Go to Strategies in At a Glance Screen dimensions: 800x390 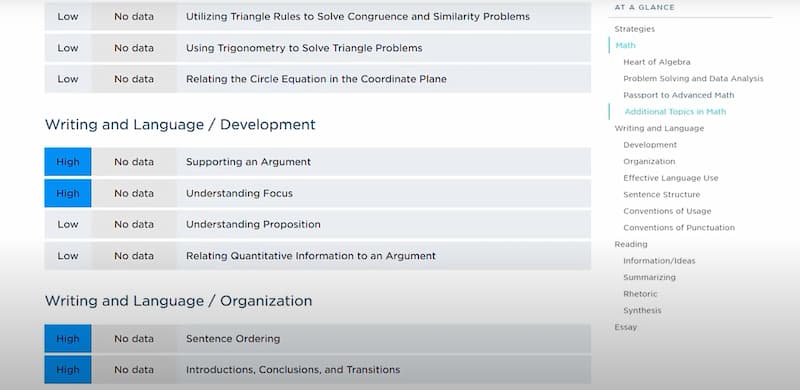click(x=634, y=29)
